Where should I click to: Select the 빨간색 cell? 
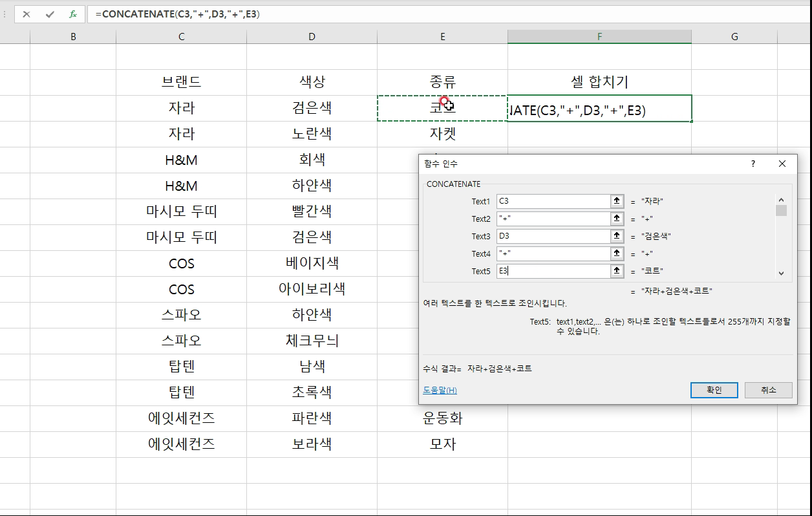coord(312,211)
